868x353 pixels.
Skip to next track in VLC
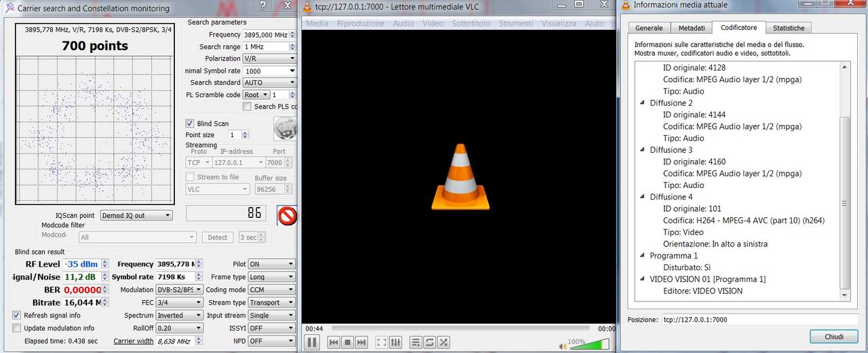pos(361,342)
